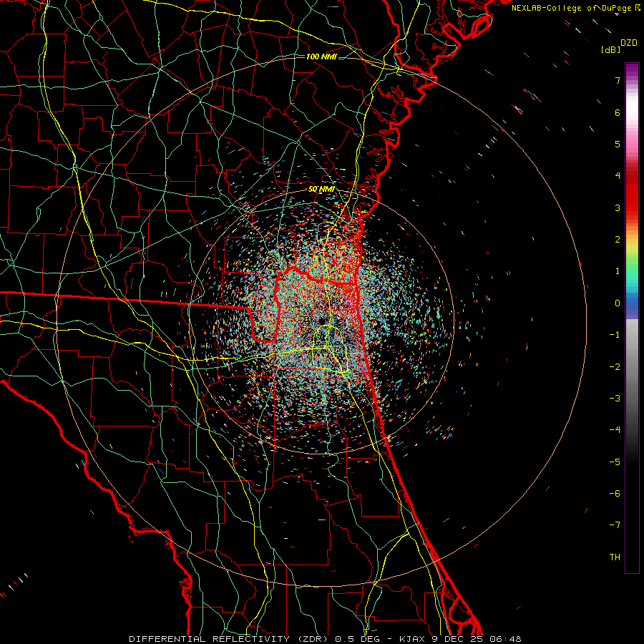Click the 3 value on color scale
The image size is (644, 644).
[x=618, y=208]
